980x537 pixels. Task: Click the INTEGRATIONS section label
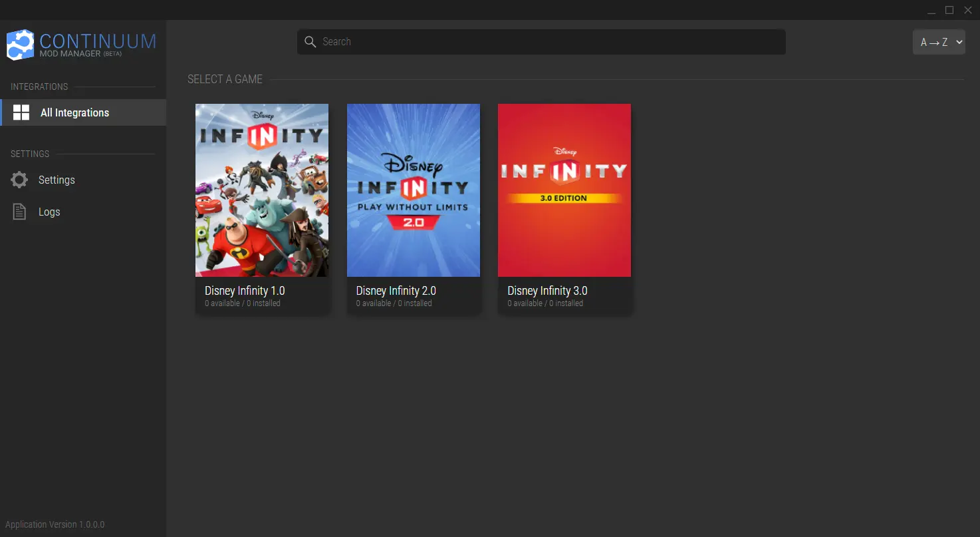tap(39, 87)
